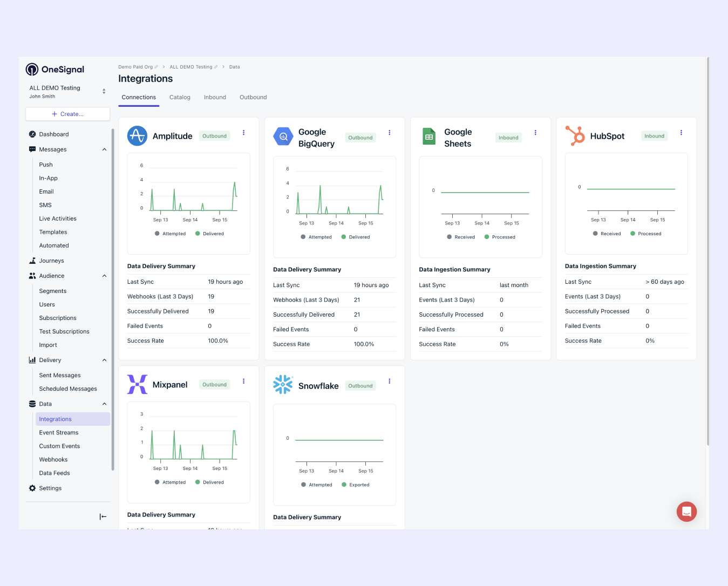This screenshot has width=728, height=586.
Task: Open Data Feeds page
Action: pos(55,473)
